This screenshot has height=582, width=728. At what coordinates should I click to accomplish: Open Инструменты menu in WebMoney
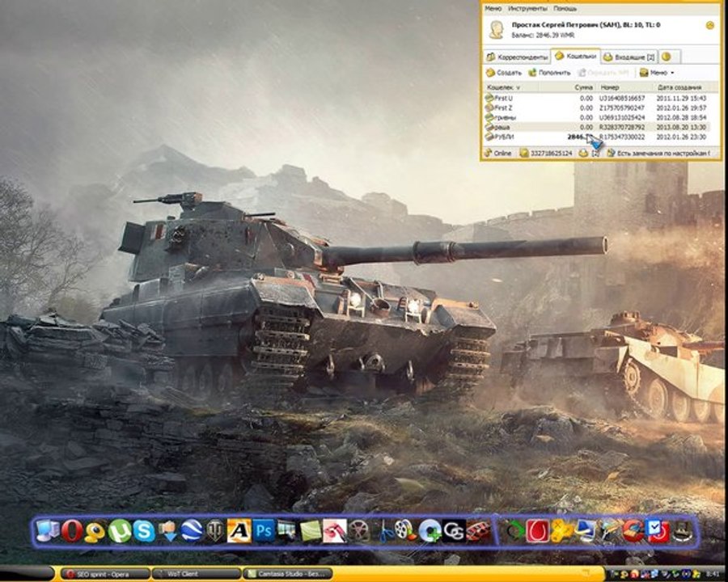[527, 8]
